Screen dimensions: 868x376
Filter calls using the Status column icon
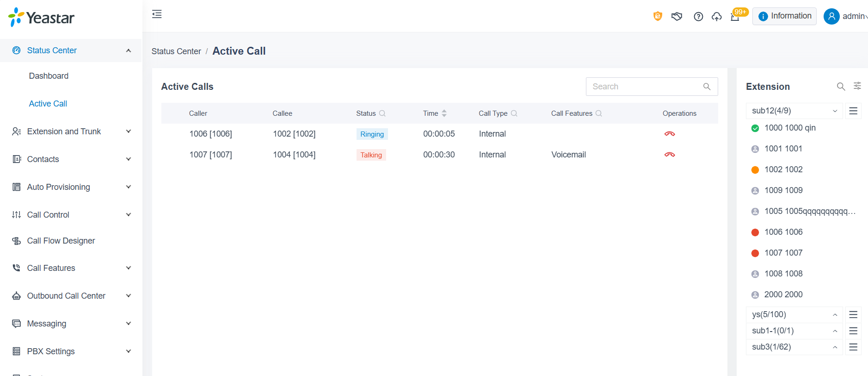[x=382, y=113]
